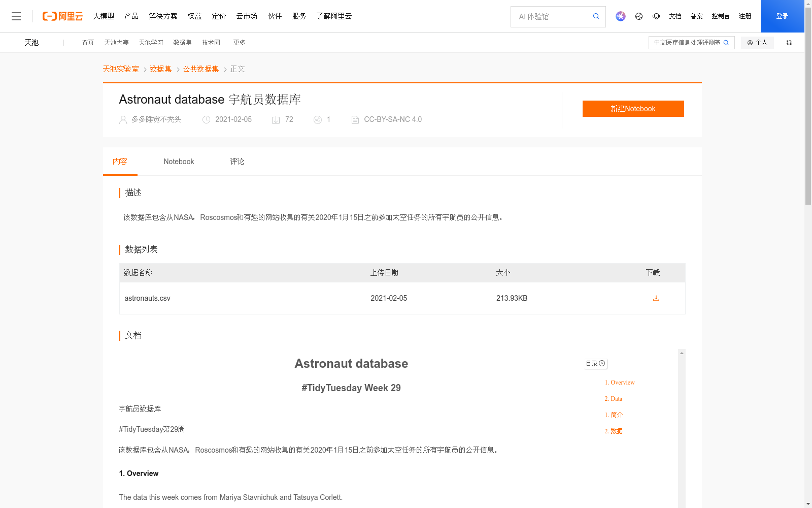The height and width of the screenshot is (508, 812).
Task: Open 数据集 in Tianchi nav bar
Action: [x=182, y=43]
